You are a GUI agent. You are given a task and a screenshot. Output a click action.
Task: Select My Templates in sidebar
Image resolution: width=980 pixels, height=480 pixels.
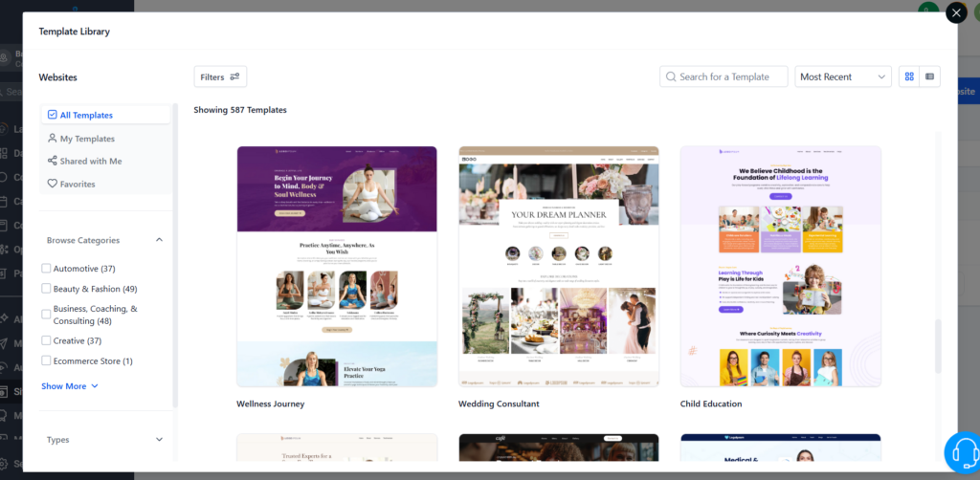coord(106,138)
